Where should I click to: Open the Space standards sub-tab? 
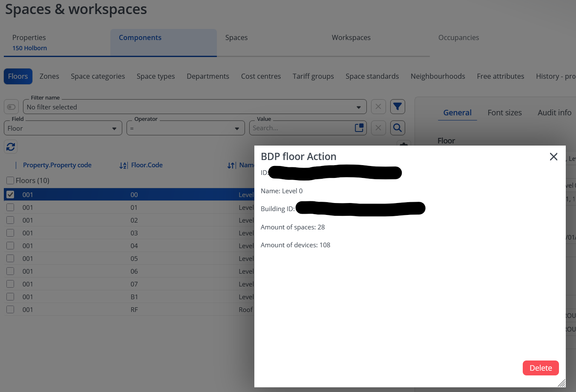pyautogui.click(x=372, y=76)
